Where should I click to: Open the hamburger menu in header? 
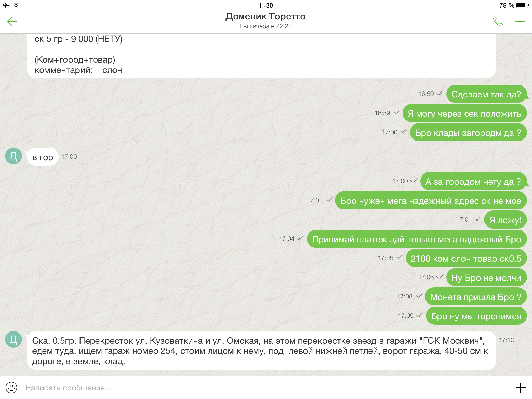(x=520, y=22)
